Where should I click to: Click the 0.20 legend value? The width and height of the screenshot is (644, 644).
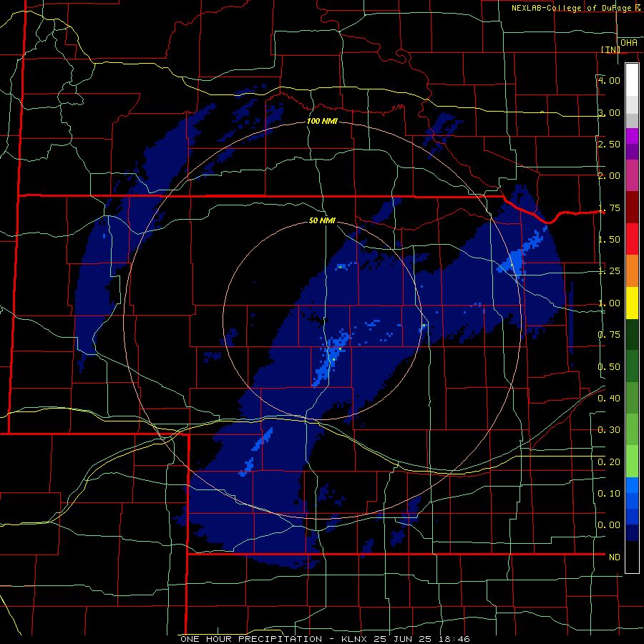(x=609, y=462)
